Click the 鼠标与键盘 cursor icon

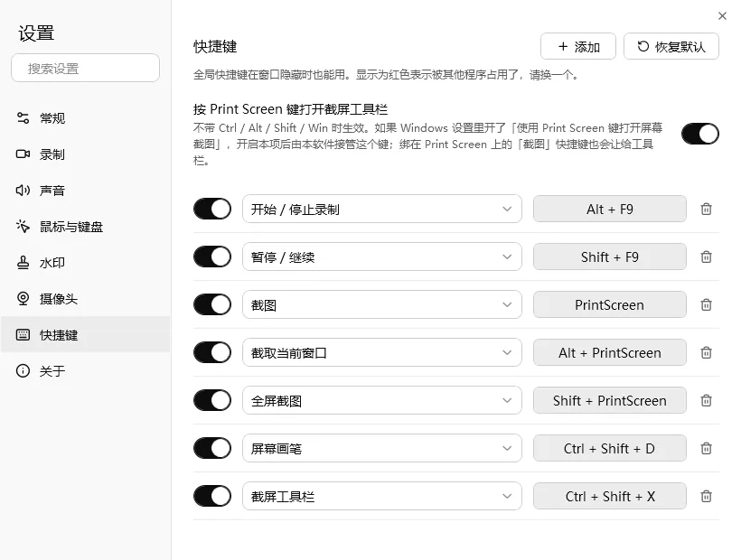[23, 226]
